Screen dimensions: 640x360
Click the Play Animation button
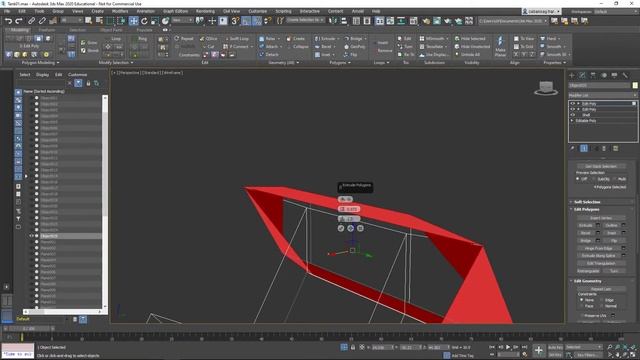click(x=508, y=347)
